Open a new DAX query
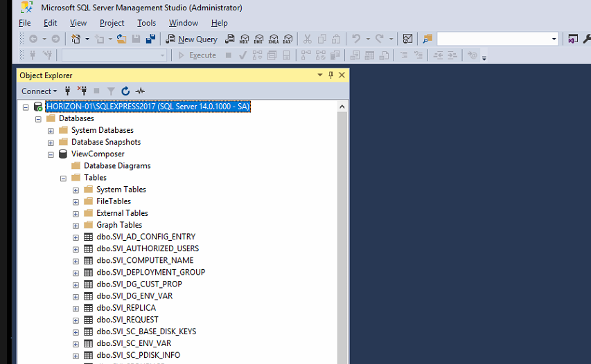 pyautogui.click(x=288, y=39)
